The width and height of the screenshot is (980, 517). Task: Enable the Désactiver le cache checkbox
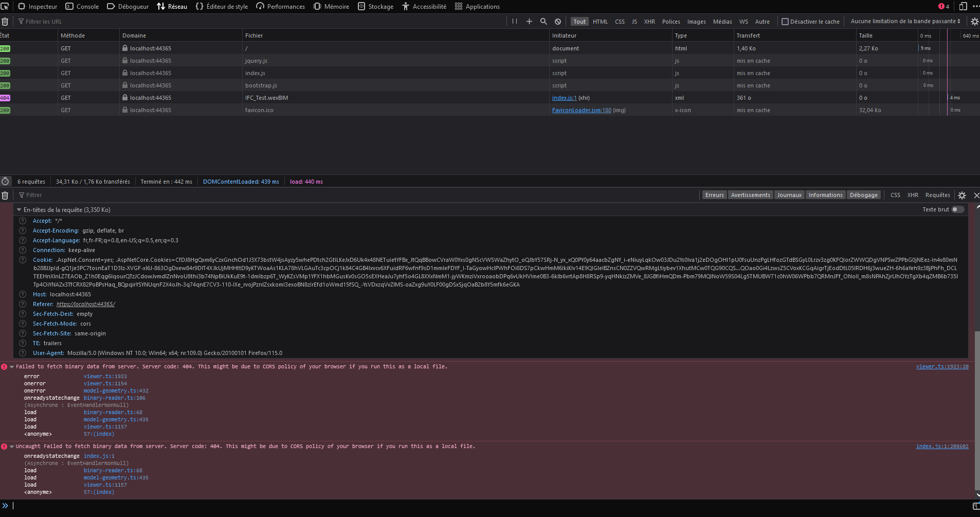tap(786, 21)
